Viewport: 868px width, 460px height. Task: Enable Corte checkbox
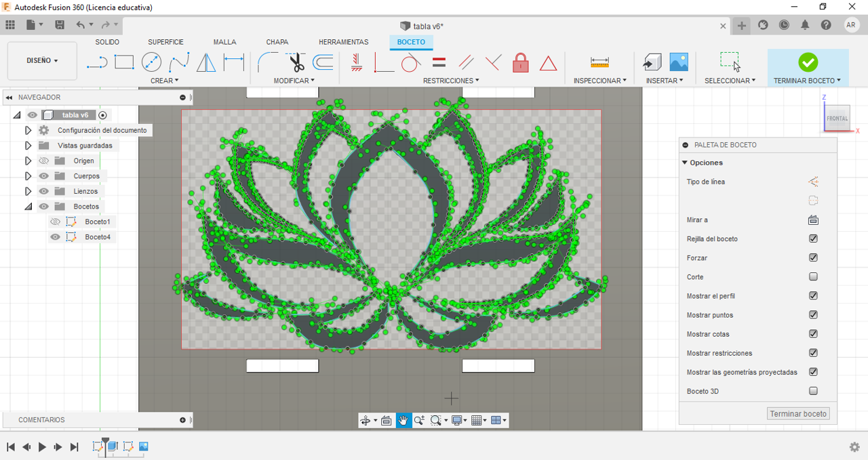tap(813, 276)
